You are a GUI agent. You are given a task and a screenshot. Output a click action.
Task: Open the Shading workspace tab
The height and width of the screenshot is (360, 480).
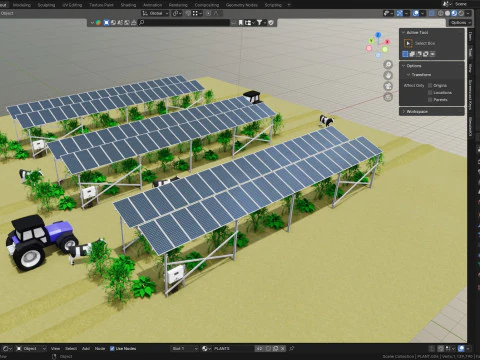click(128, 5)
